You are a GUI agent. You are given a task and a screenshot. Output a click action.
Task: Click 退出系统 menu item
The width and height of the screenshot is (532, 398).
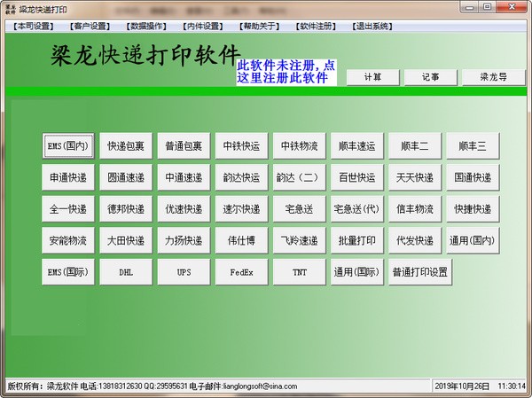(x=372, y=26)
